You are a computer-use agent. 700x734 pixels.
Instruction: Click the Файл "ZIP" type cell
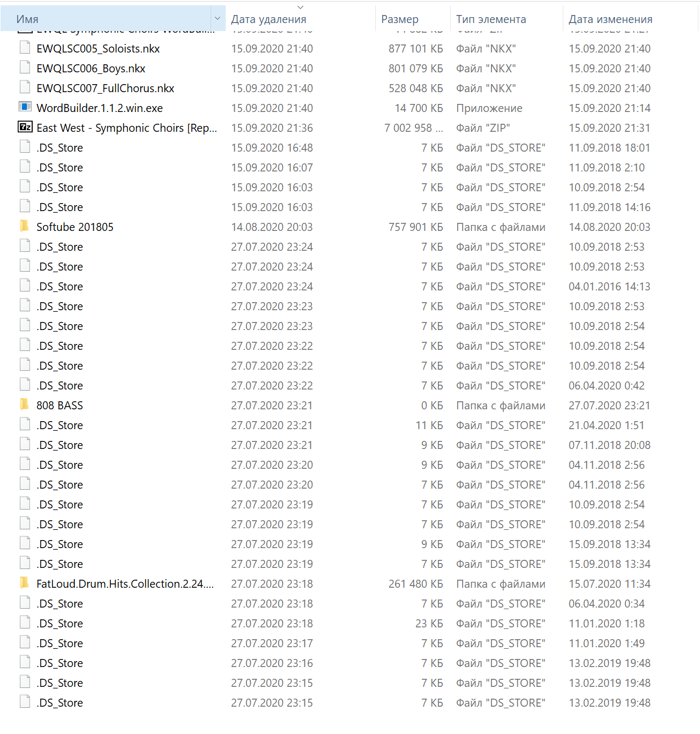click(x=483, y=128)
